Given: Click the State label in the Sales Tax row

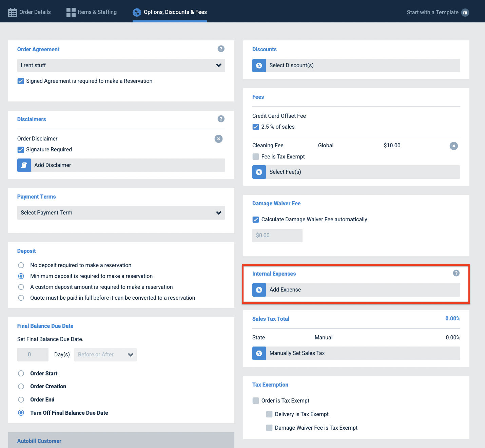Looking at the screenshot, I should (x=258, y=338).
